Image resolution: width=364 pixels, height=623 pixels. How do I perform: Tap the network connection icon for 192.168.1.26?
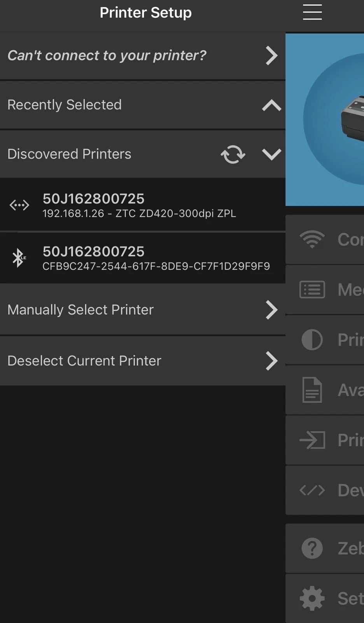click(x=19, y=205)
